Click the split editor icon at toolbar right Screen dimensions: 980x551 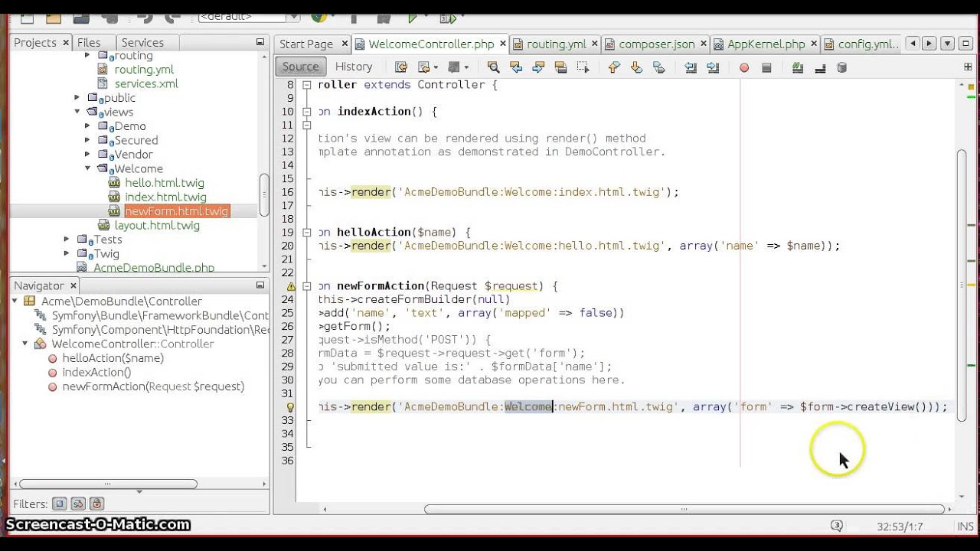click(968, 67)
